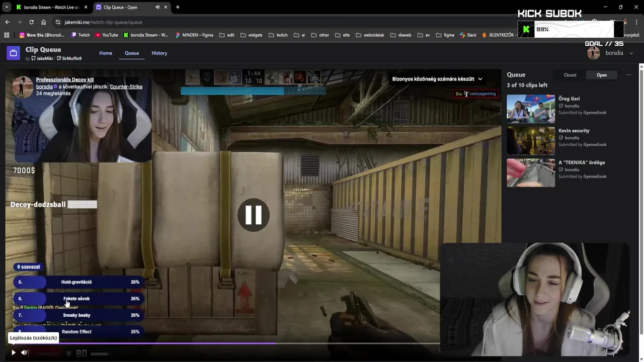Reload the page with the refresh icon
Viewport: 644px width, 362px height.
(31, 22)
